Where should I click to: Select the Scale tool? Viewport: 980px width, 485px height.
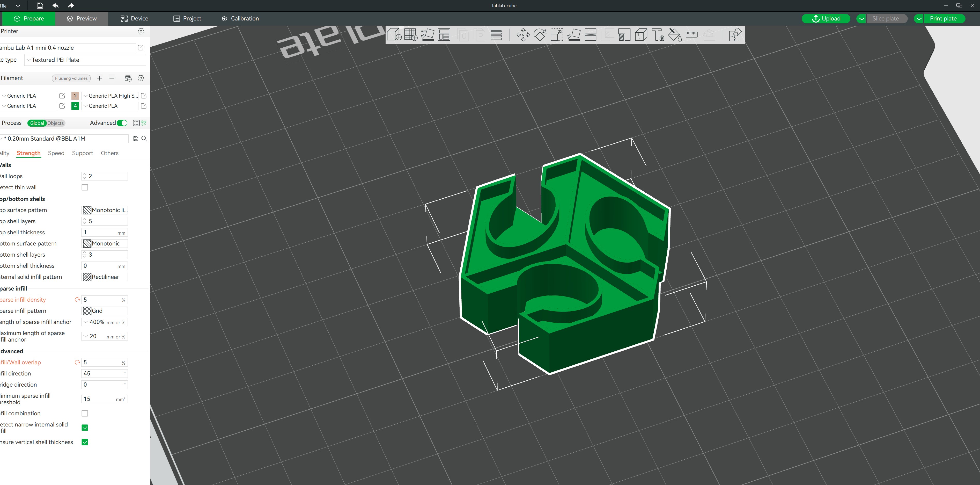557,35
